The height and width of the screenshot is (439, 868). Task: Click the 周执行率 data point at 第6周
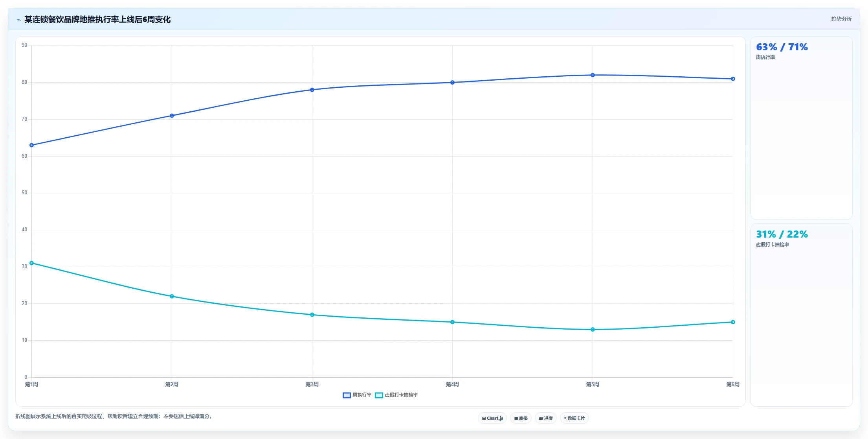(x=733, y=79)
